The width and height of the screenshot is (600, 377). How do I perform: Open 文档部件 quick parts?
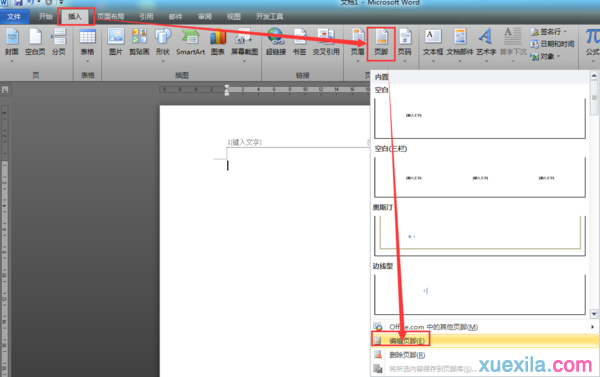click(x=460, y=41)
